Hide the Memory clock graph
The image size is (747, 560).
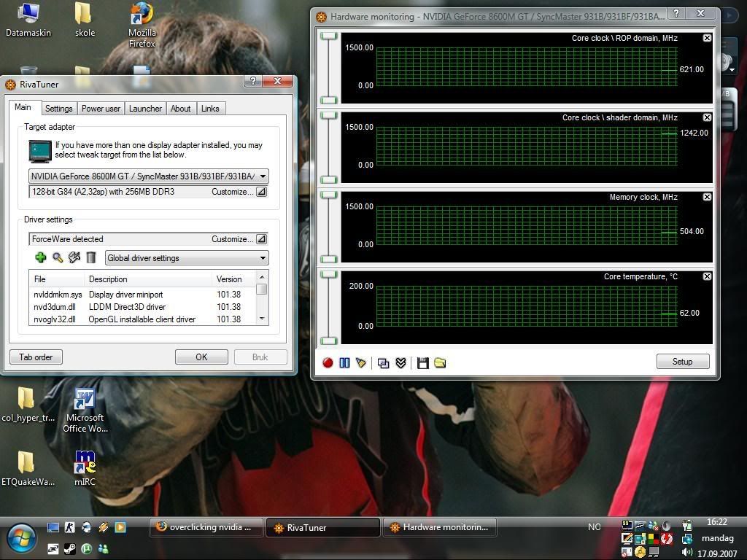(707, 197)
